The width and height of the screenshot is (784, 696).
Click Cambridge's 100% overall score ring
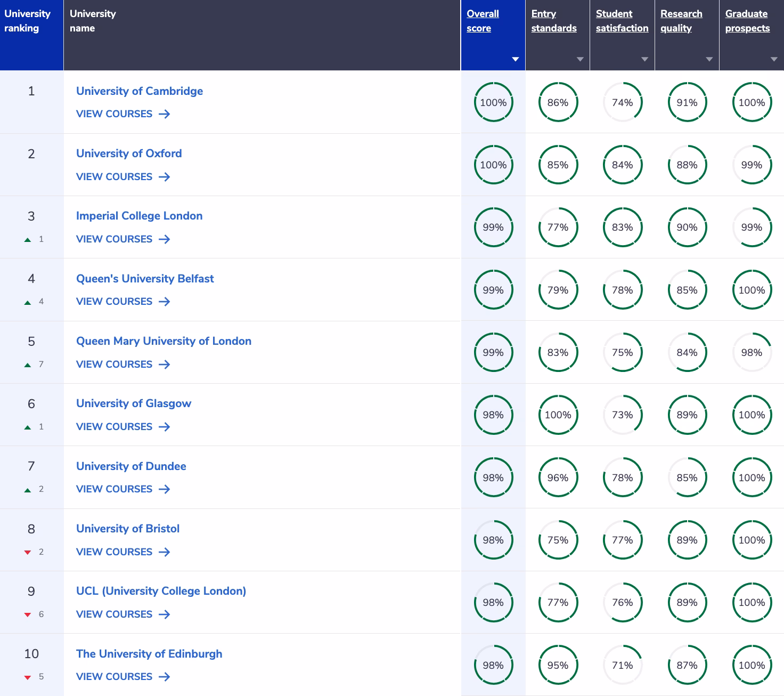pos(493,102)
